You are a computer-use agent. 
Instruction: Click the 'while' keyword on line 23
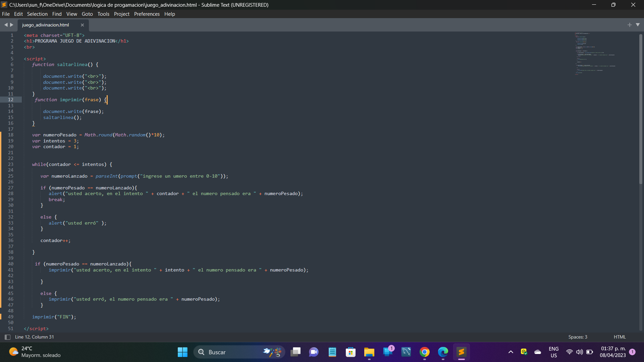click(39, 164)
